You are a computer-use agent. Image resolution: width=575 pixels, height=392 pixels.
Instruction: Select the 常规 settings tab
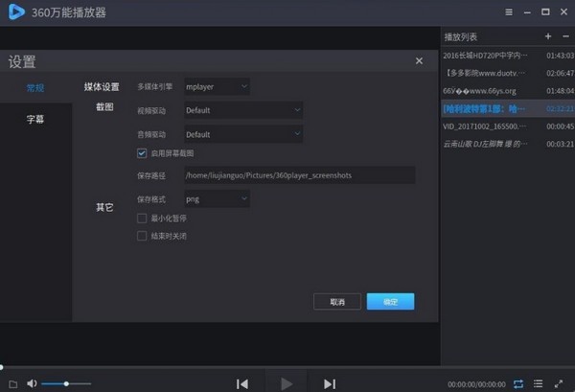34,88
